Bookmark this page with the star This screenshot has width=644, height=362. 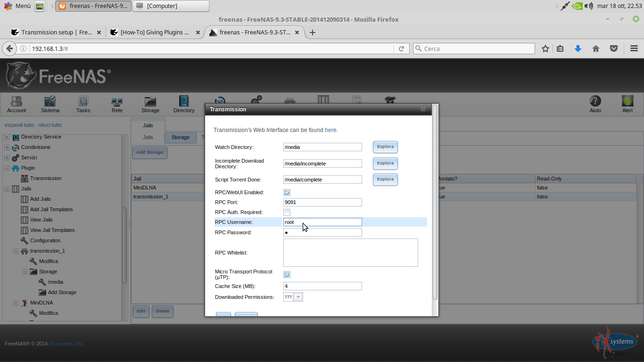point(545,49)
